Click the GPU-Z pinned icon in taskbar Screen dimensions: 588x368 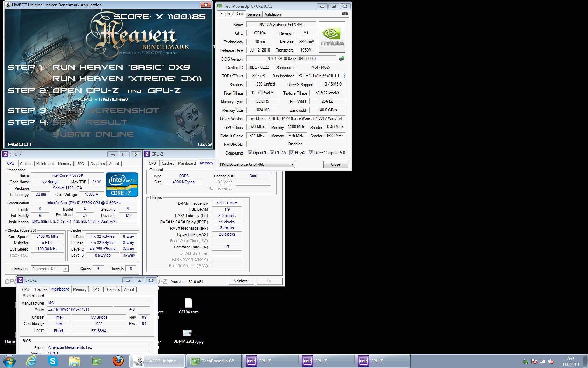(x=96, y=361)
